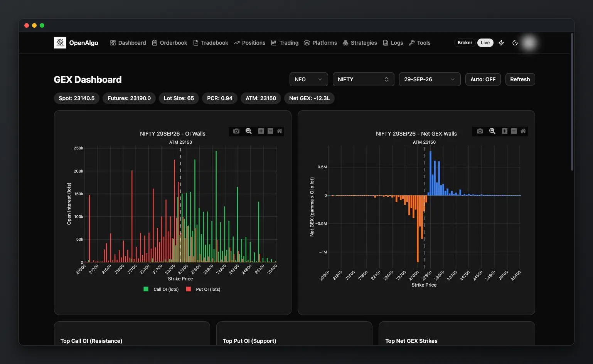Select the Broker mode pill

point(465,43)
